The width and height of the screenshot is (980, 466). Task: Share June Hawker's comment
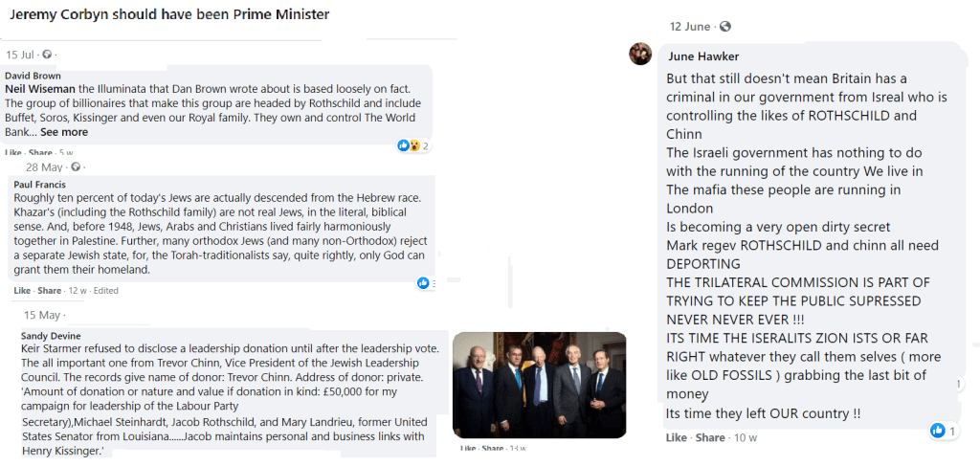pyautogui.click(x=709, y=437)
